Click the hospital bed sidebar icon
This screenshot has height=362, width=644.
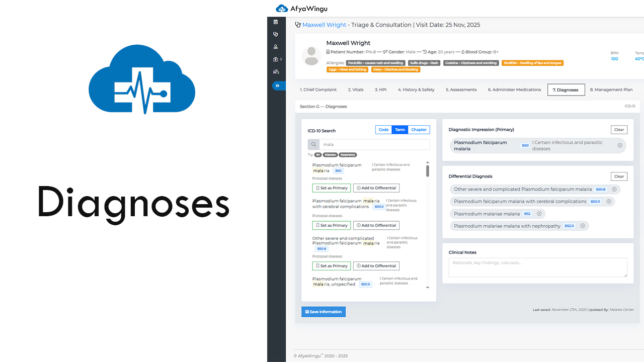tap(276, 72)
